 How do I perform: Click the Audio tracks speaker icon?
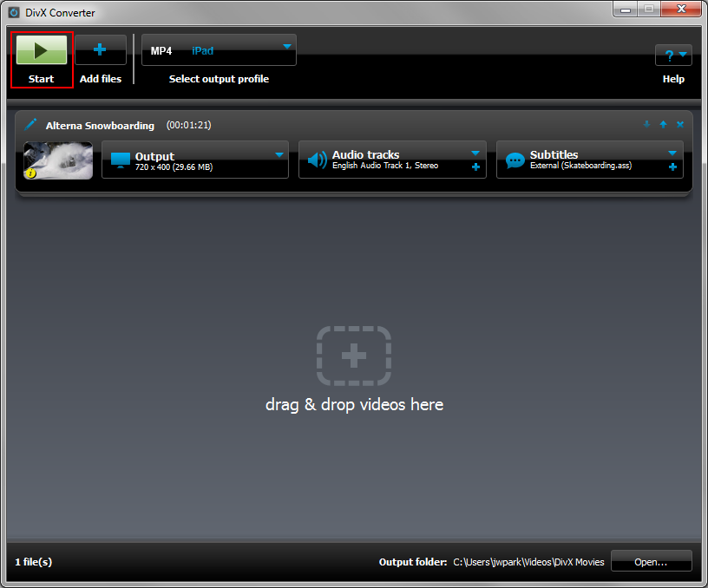click(x=317, y=160)
